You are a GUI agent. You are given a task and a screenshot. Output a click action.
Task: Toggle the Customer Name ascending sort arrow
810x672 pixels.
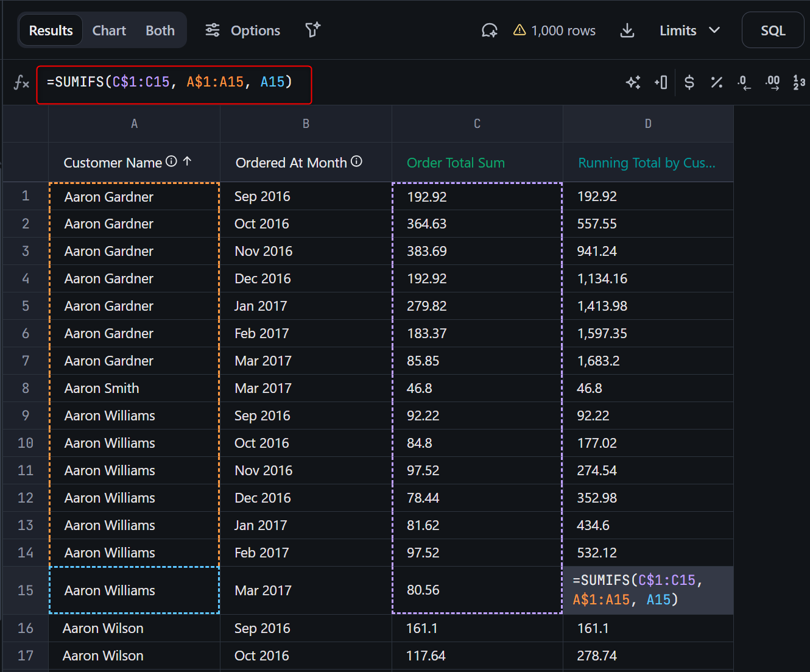pos(188,161)
